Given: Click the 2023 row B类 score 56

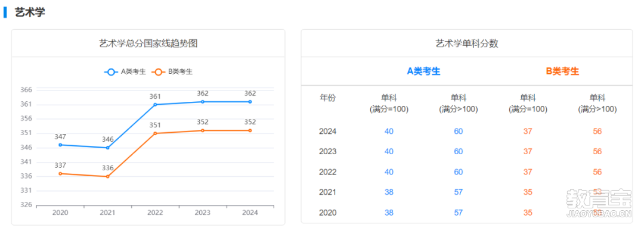Looking at the screenshot, I should click(x=597, y=152).
